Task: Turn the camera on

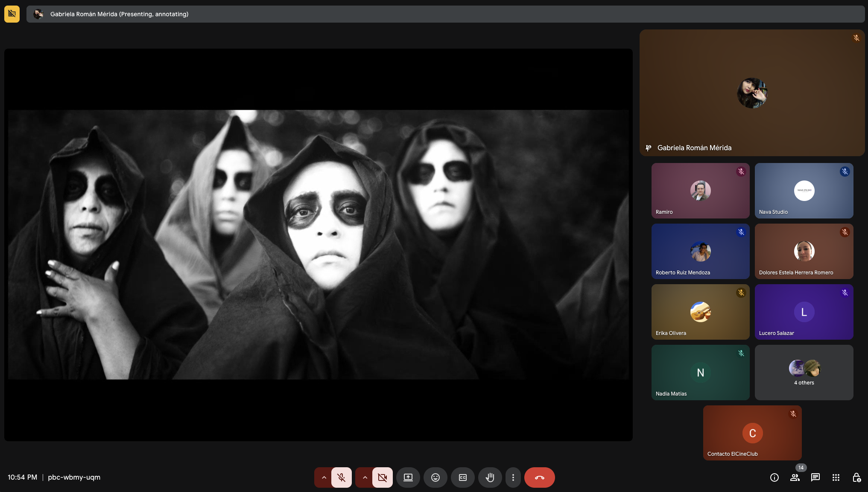Action: click(x=382, y=477)
